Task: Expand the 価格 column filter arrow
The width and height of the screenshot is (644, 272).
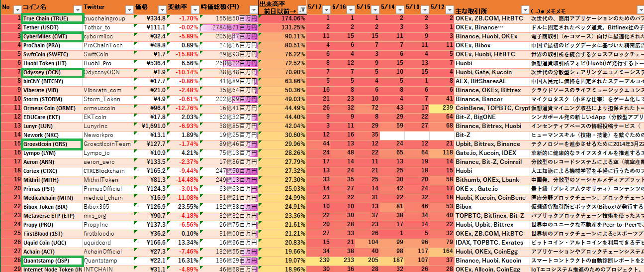Action: [x=162, y=9]
